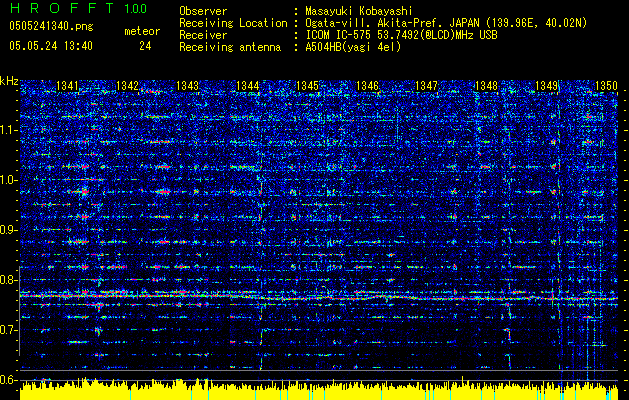Viewport: 629px width, 400px height.
Task: Click the date stamp 05.05.24 13:40
Action: click(51, 46)
